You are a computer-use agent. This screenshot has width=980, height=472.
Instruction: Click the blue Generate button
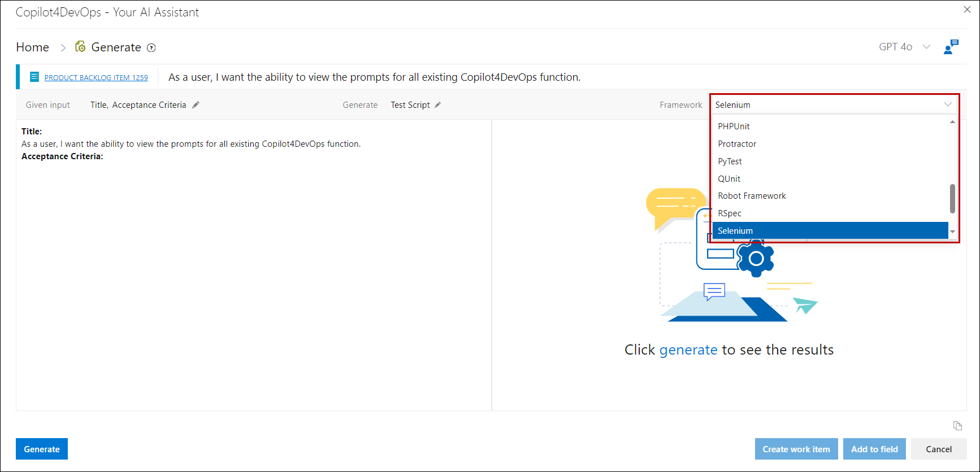(42, 449)
